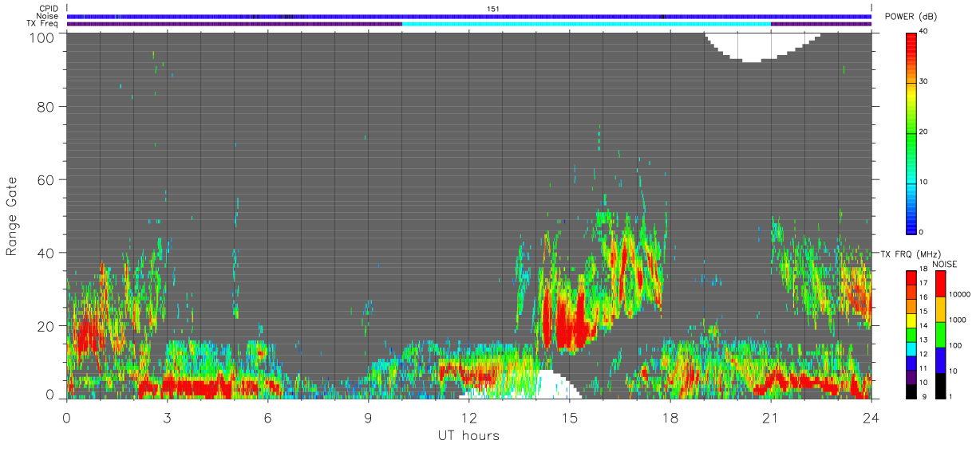Click the CPID label at top left
This screenshot has width=980, height=452.
pos(49,9)
